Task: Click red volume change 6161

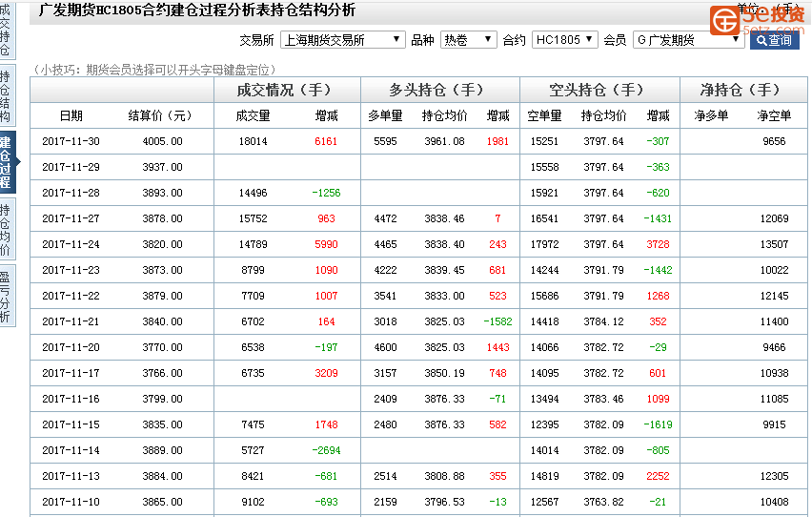Action: coord(326,141)
